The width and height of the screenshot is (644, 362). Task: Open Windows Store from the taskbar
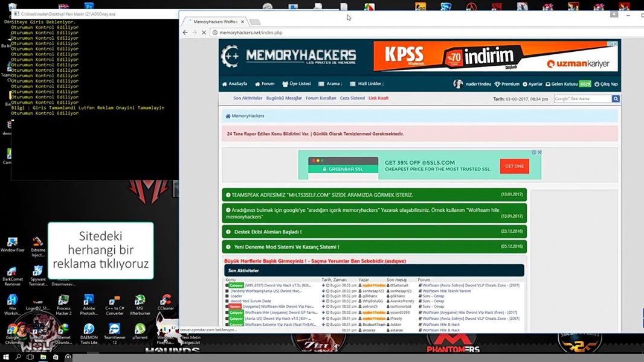(56, 357)
